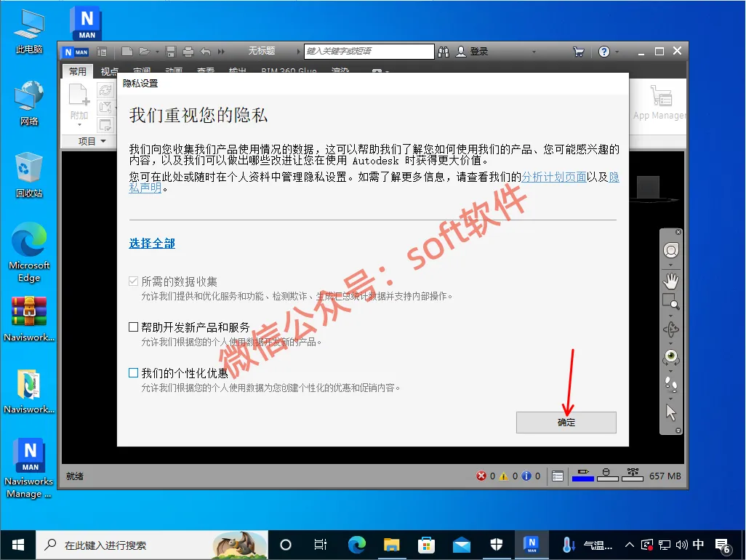Select the Orbit tool in navigation bar
This screenshot has height=560, width=746.
click(x=671, y=329)
